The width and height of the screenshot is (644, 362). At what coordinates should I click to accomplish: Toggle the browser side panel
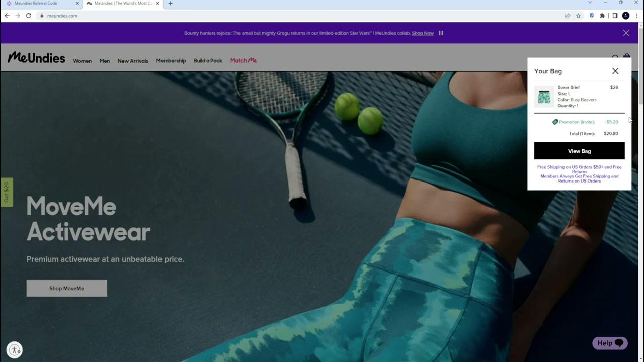click(615, 16)
